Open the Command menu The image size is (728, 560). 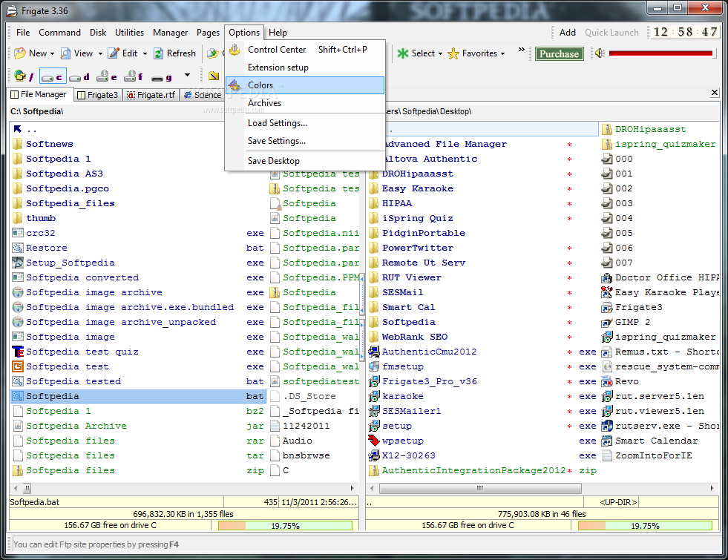click(59, 33)
